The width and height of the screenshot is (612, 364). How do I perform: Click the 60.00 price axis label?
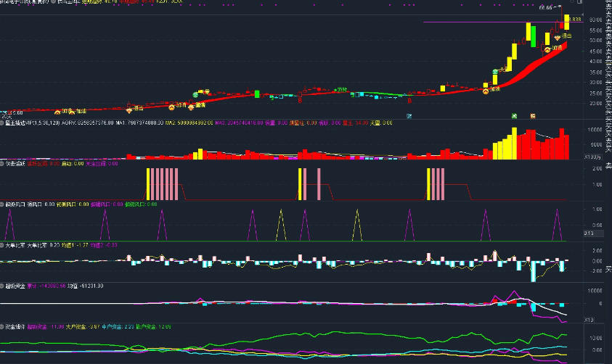(596, 20)
